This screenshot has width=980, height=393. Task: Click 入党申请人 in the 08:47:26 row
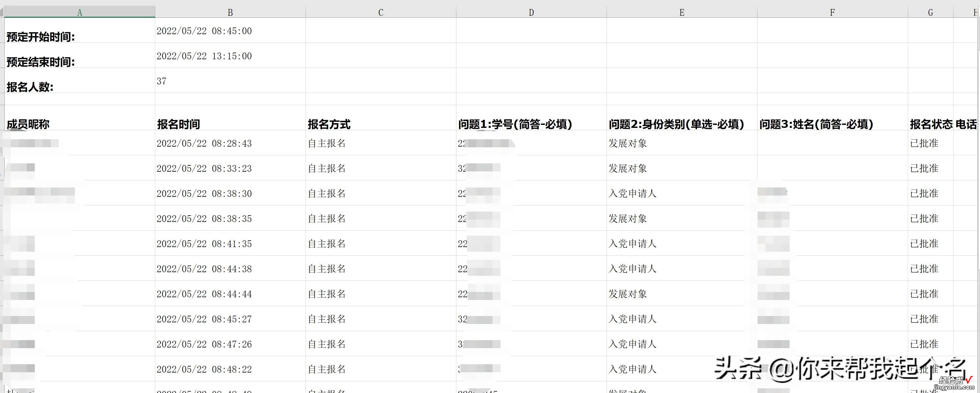tap(633, 344)
